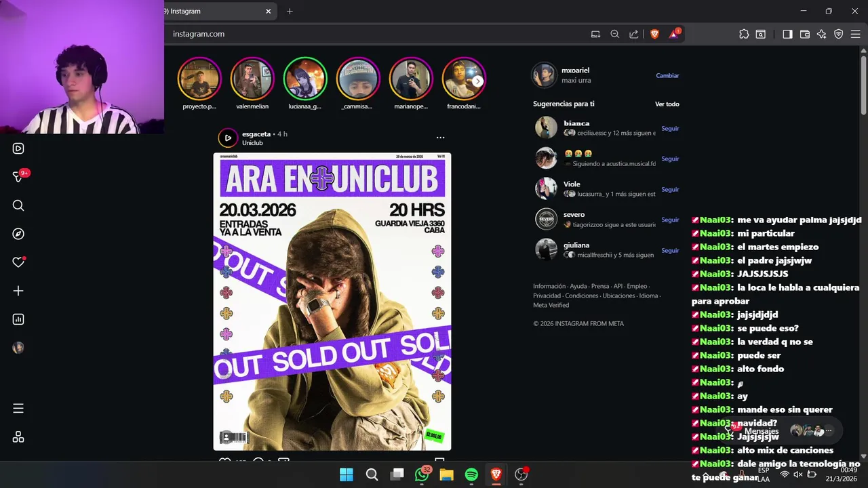
Task: Open the More hamburger menu in Instagram sidebar
Action: [18, 409]
